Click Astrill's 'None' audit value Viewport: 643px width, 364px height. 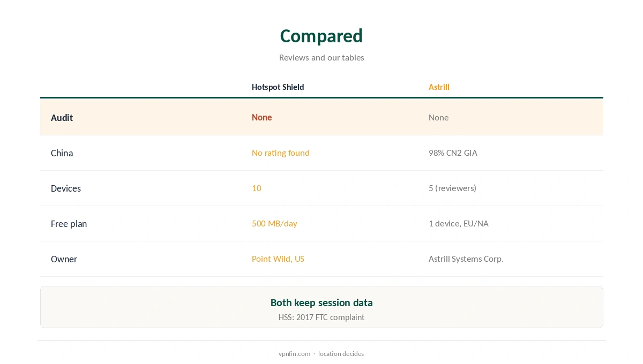point(438,117)
